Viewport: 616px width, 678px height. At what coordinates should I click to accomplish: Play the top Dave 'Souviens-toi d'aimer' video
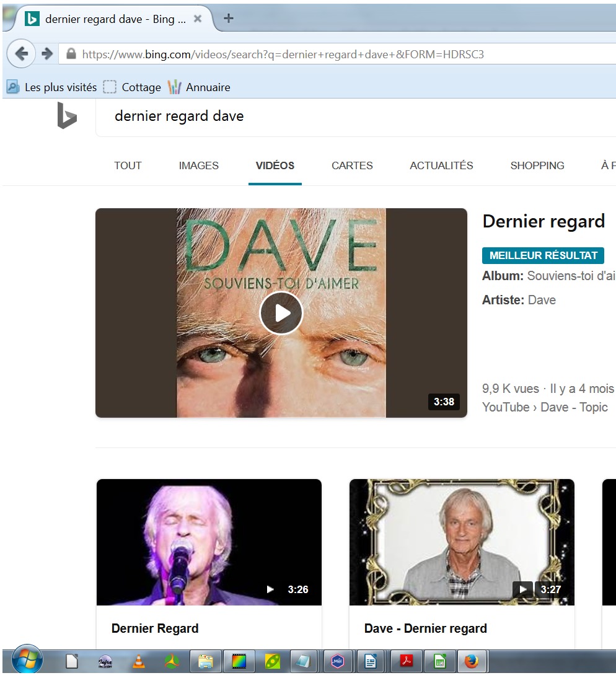281,312
